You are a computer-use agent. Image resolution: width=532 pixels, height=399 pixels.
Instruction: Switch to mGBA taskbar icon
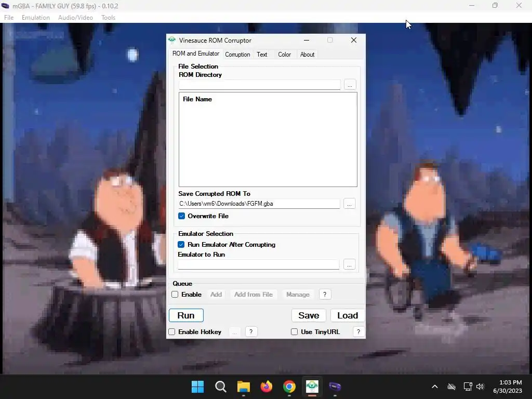pyautogui.click(x=335, y=387)
